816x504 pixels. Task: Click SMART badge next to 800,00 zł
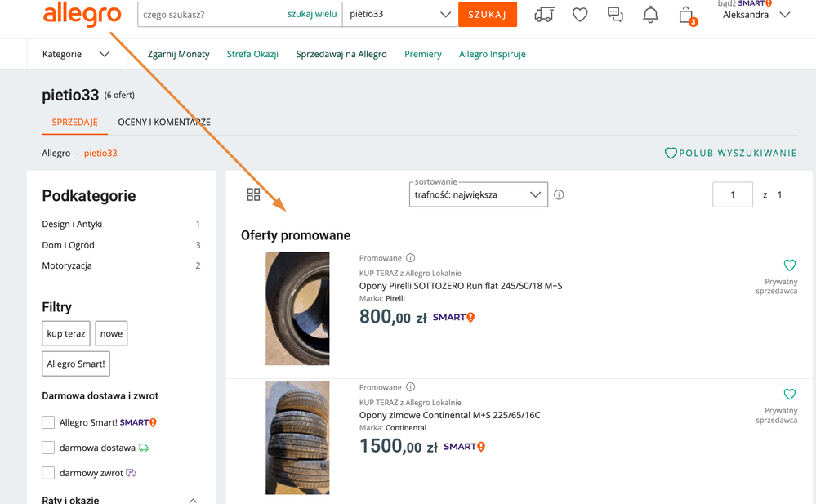[454, 317]
